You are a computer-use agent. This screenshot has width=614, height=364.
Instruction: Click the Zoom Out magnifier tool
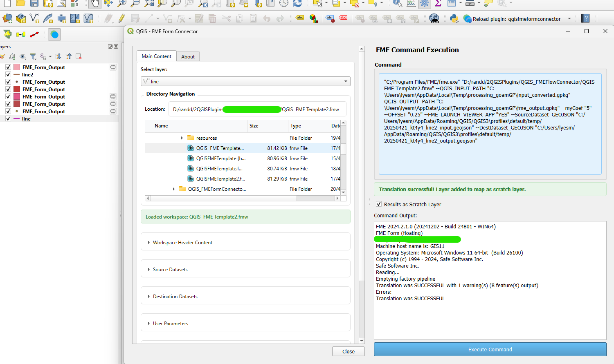coord(135,4)
